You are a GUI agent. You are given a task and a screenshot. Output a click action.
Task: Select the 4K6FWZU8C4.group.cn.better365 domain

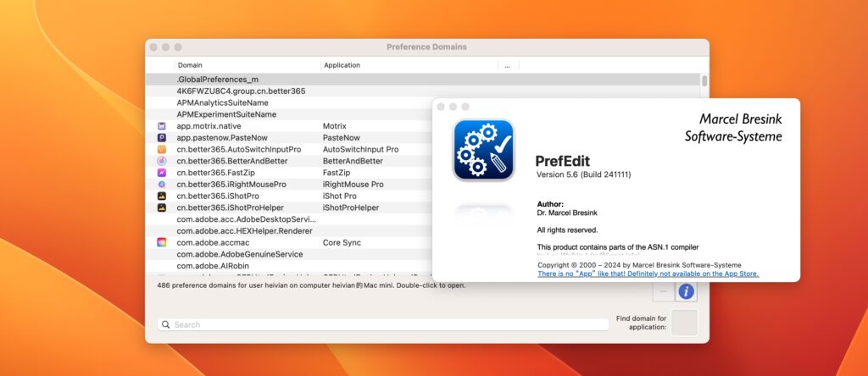click(x=241, y=91)
